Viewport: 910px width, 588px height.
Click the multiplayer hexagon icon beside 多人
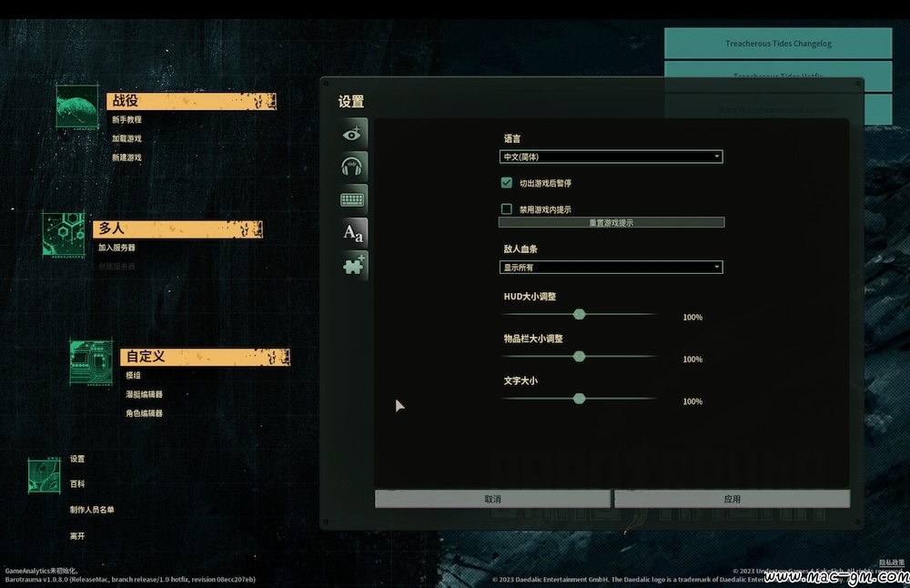click(x=64, y=235)
